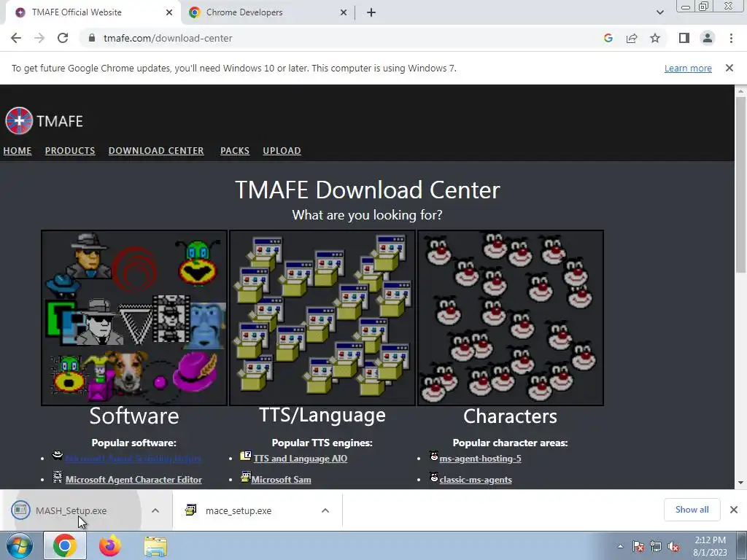This screenshot has width=747, height=560.
Task: Show hidden system tray icons
Action: [620, 547]
